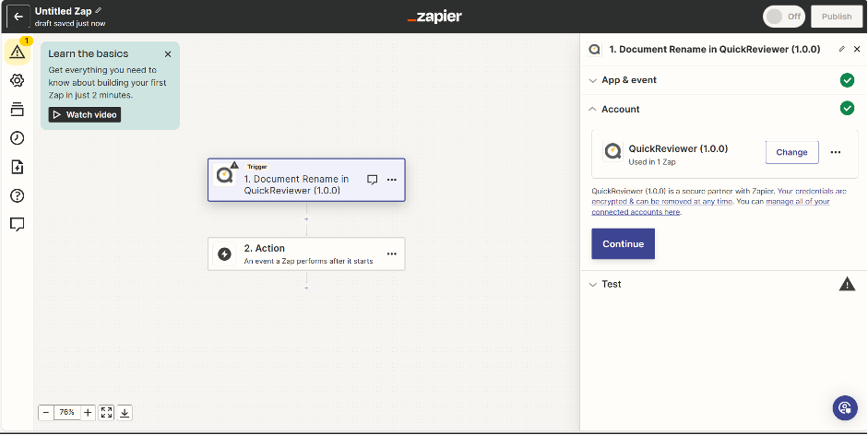The image size is (868, 435).
Task: Expand the App & event section
Action: pyautogui.click(x=629, y=80)
